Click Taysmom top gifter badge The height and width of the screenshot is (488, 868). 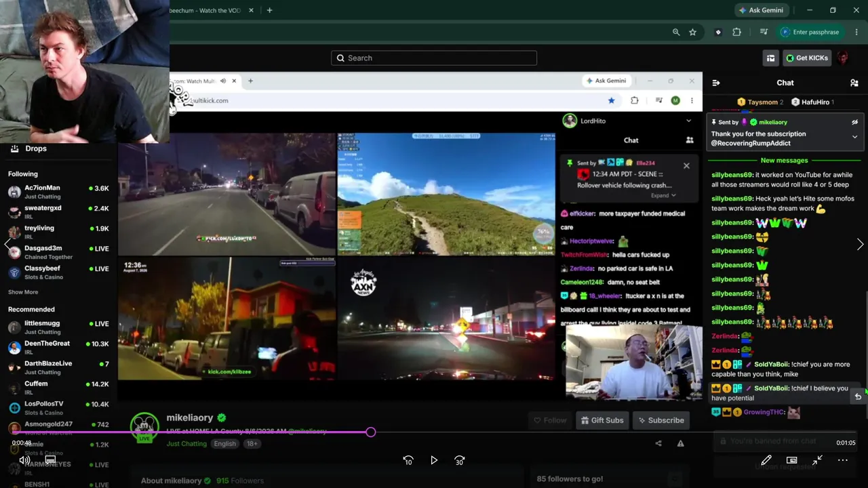760,102
